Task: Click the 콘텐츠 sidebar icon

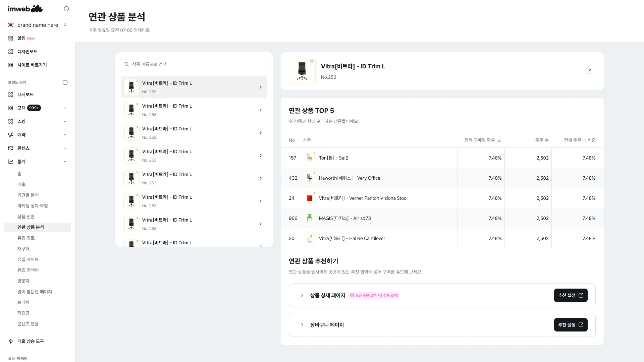Action: coord(11,148)
